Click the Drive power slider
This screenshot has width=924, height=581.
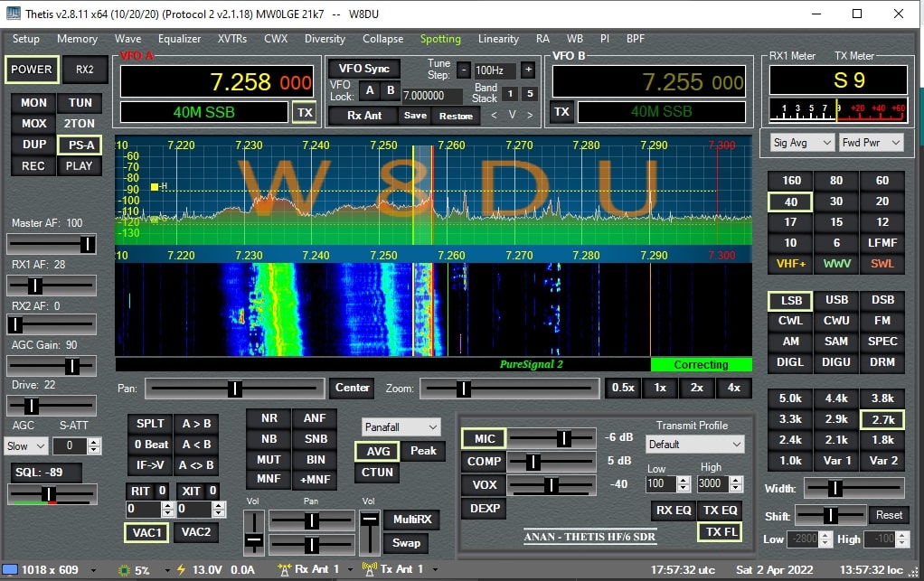[x=52, y=406]
